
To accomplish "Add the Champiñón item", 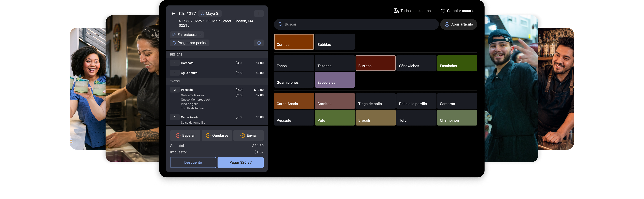I will tap(457, 118).
